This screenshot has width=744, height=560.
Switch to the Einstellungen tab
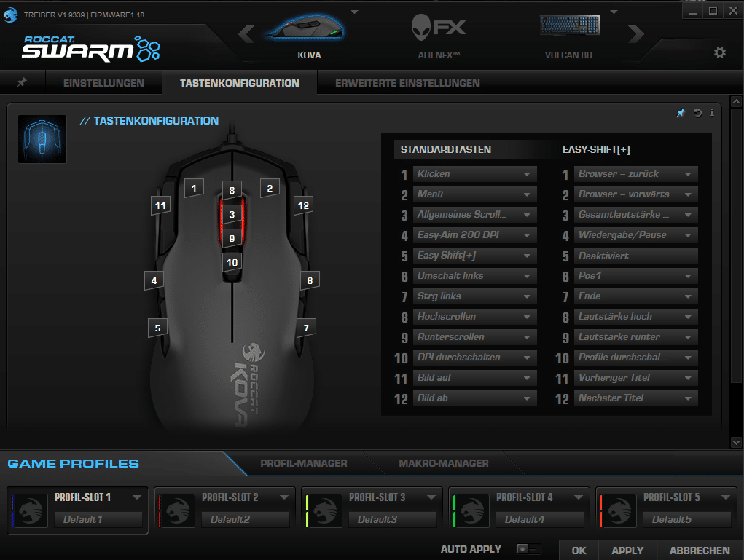click(103, 83)
